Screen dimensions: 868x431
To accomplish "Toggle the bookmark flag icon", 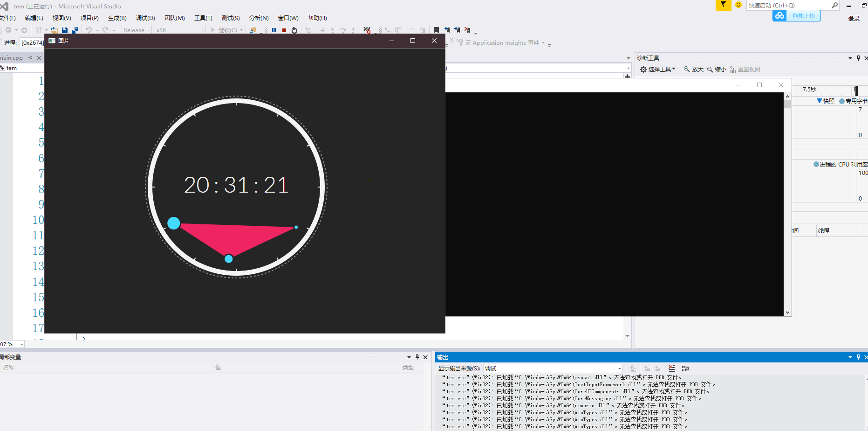I will (x=436, y=30).
